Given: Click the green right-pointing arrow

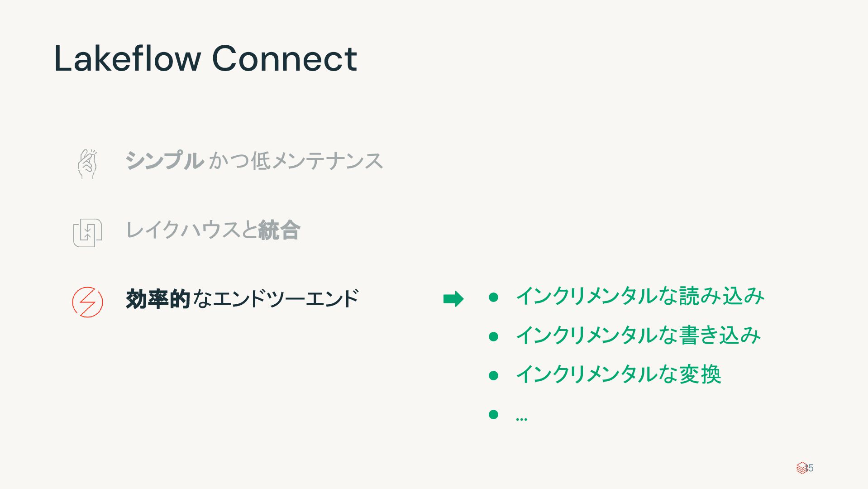Looking at the screenshot, I should pyautogui.click(x=453, y=299).
